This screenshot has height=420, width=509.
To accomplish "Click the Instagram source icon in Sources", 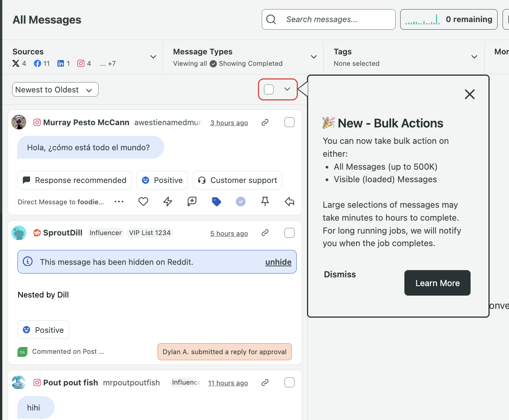I will (x=81, y=64).
